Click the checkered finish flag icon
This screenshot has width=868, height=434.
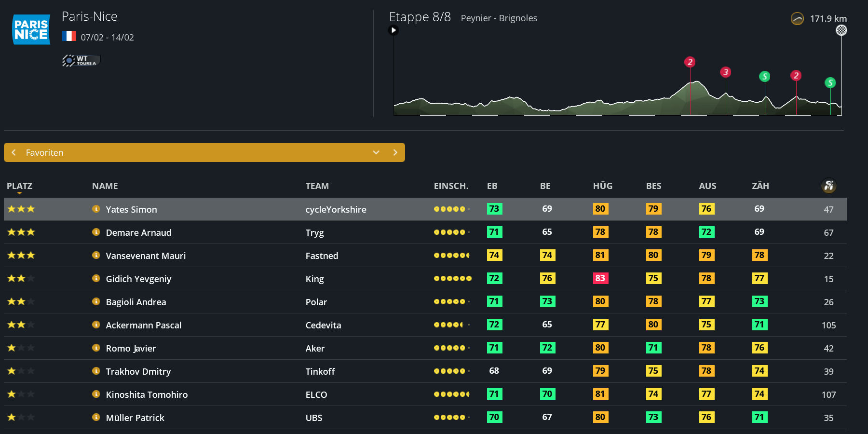click(x=841, y=30)
